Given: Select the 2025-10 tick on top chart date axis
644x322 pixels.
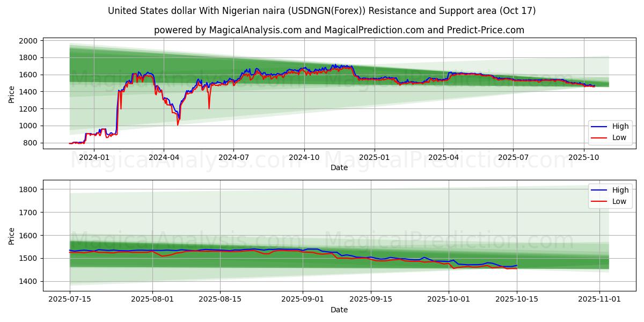Looking at the screenshot, I should click(583, 157).
